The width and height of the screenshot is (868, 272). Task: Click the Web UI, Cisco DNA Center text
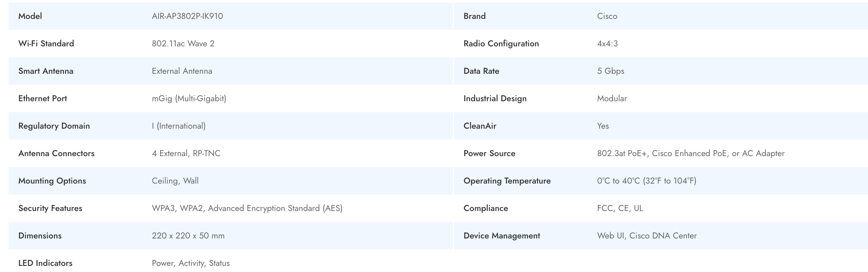click(647, 236)
